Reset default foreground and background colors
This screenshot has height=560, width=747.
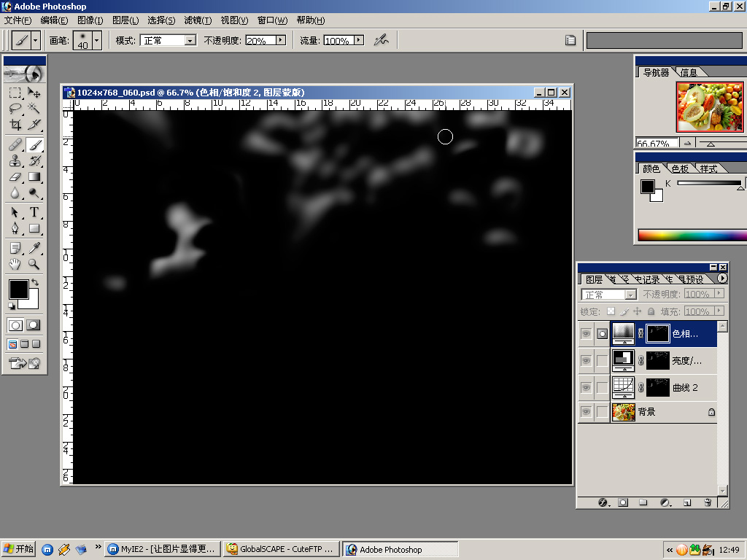click(12, 306)
